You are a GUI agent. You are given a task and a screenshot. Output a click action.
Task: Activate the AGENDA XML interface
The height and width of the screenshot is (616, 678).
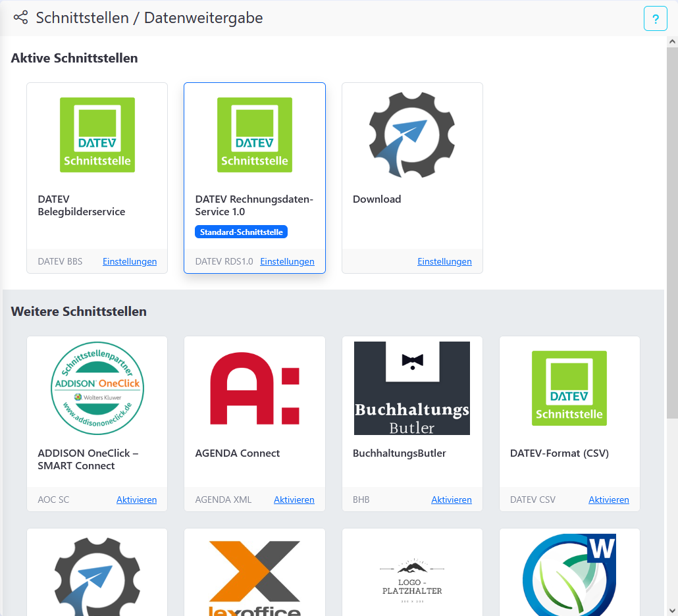click(294, 500)
